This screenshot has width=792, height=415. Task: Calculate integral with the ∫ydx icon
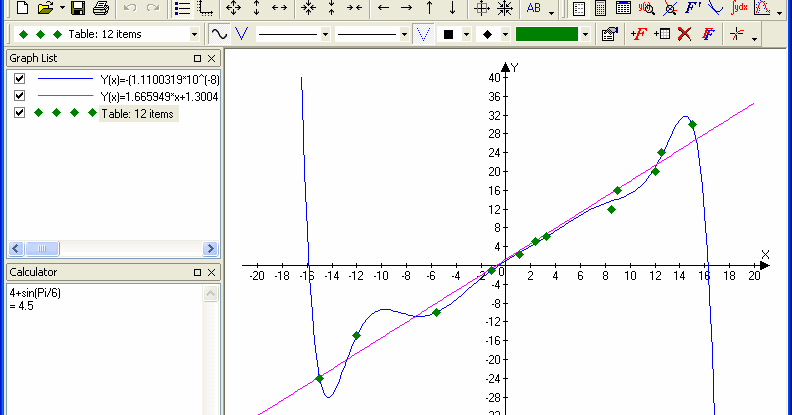click(x=739, y=8)
